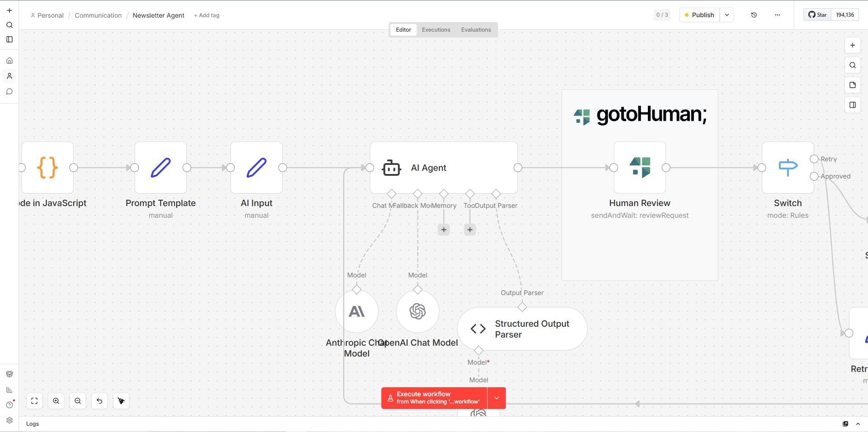Viewport: 868px width, 432px height.
Task: Open search from the left sidebar
Action: pos(9,25)
